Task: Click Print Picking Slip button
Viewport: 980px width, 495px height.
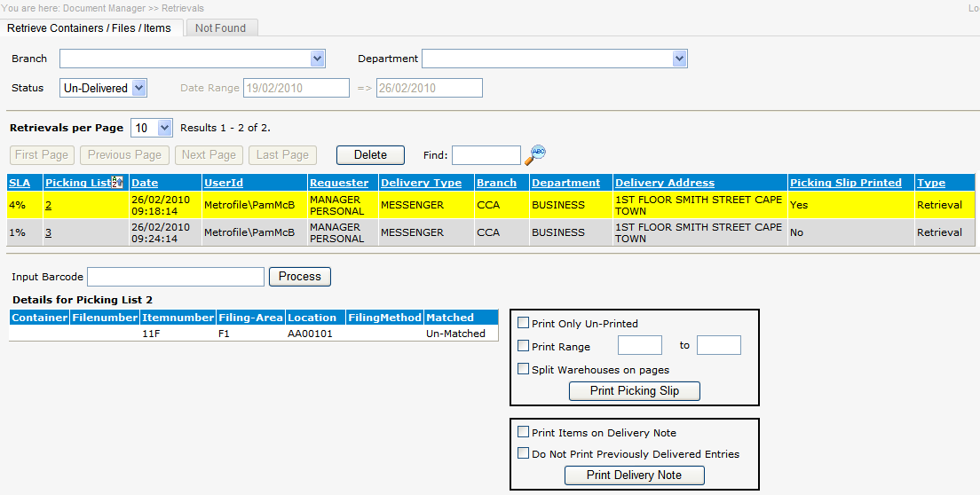Action: (635, 390)
